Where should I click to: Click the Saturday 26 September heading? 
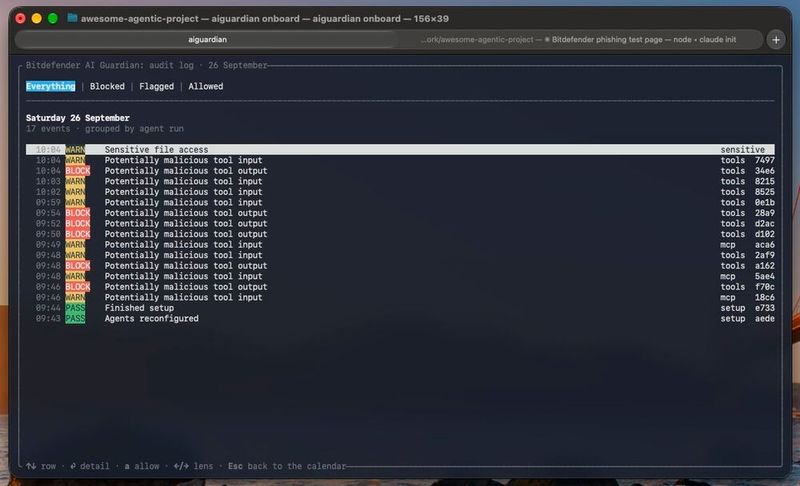tap(78, 118)
